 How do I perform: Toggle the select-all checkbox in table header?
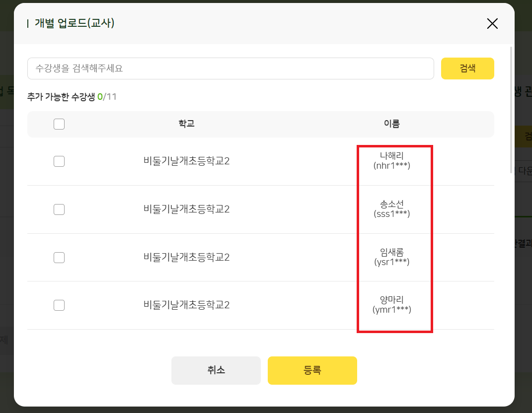pyautogui.click(x=59, y=124)
